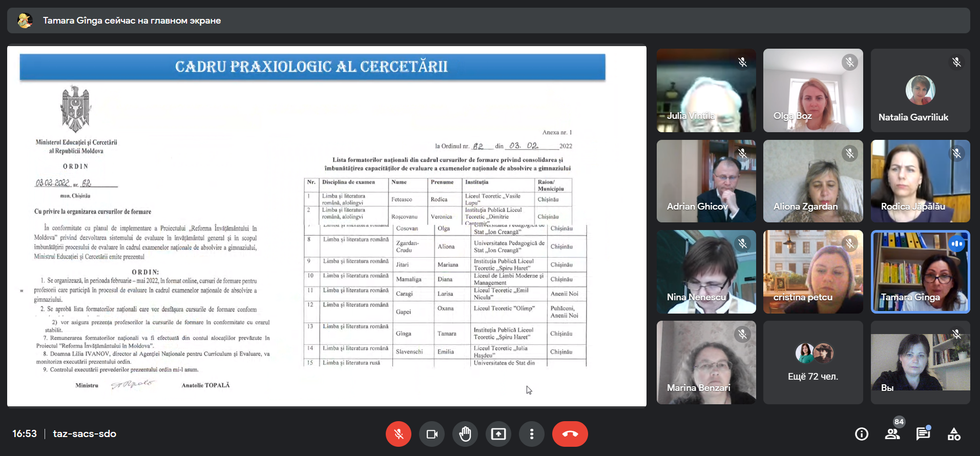This screenshot has height=456, width=980.
Task: Click the meeting code taz-sacs-sdo
Action: [x=85, y=434]
